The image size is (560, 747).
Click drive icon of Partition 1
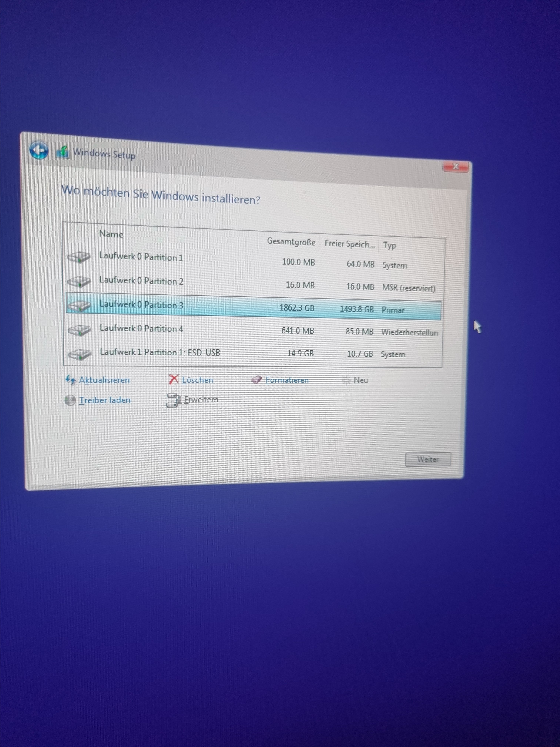79,257
